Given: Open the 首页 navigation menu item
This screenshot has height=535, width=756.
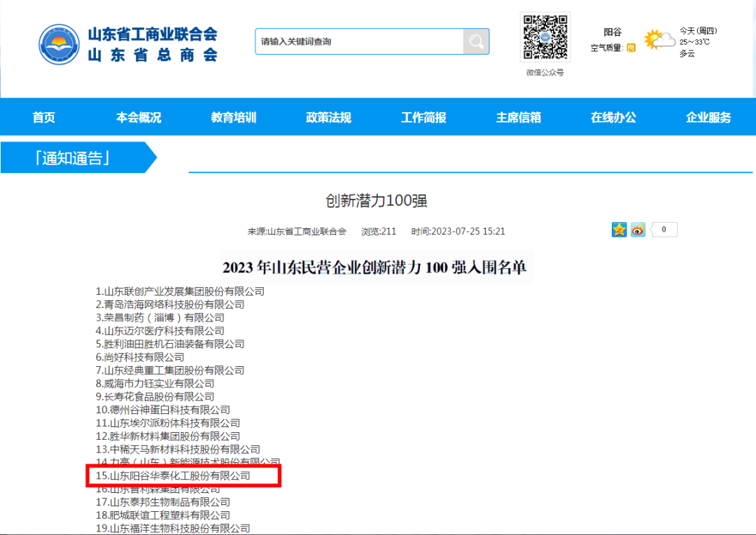Looking at the screenshot, I should point(44,117).
